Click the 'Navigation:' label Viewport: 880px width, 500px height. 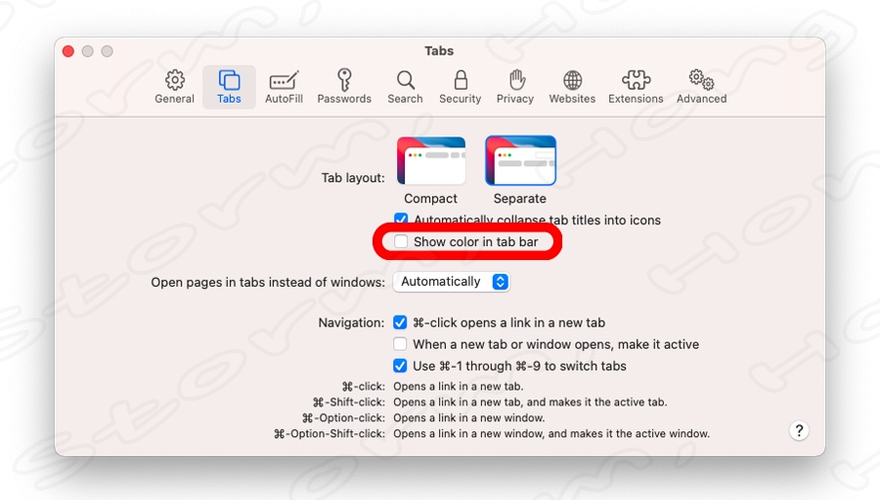pos(351,323)
